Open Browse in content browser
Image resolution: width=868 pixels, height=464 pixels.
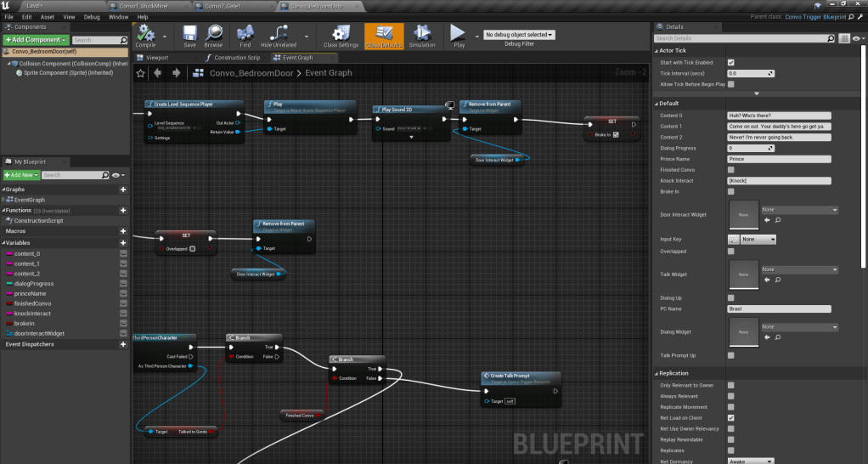[213, 34]
